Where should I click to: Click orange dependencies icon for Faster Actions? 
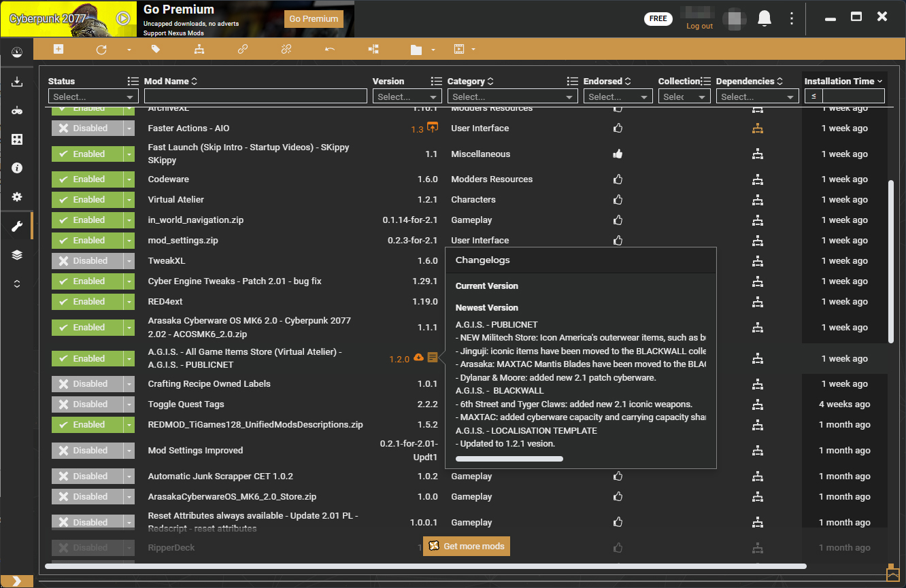[758, 128]
